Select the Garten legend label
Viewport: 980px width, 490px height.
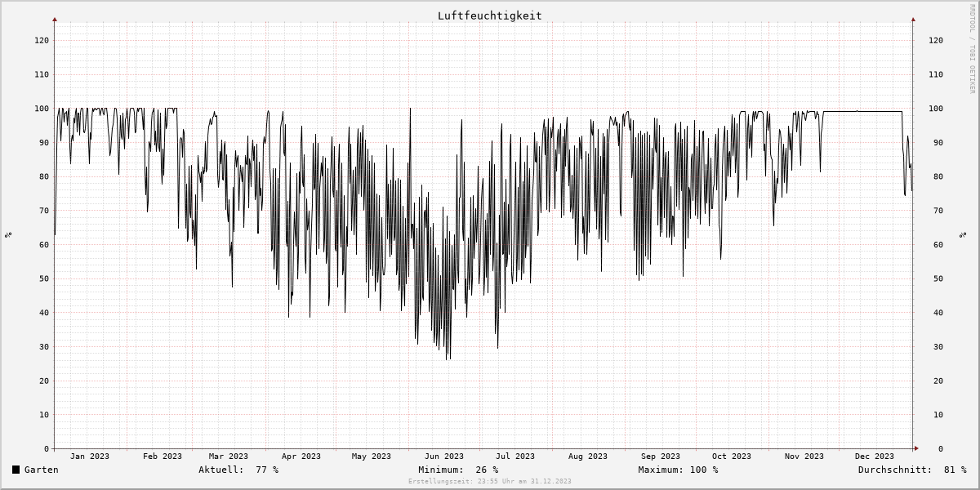(x=41, y=470)
